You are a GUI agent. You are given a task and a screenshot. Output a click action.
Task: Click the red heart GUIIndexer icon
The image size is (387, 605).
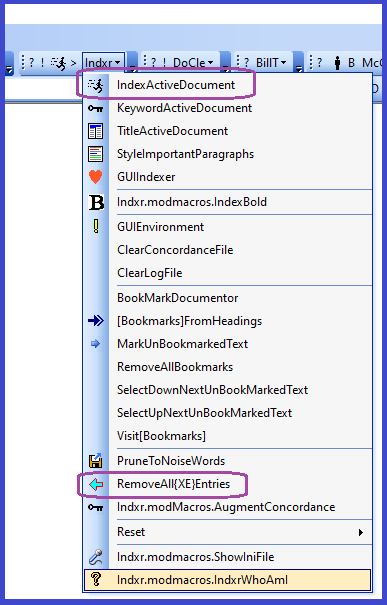(95, 177)
